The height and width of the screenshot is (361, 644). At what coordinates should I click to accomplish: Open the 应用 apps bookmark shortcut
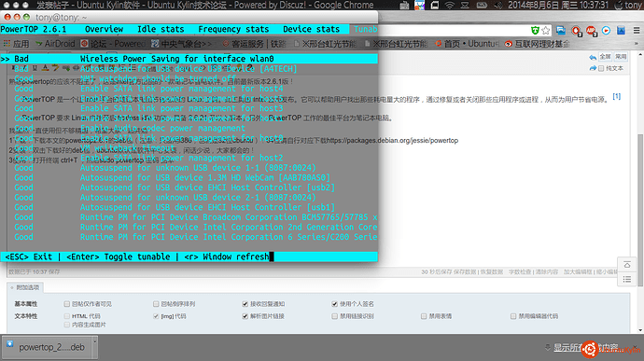[x=17, y=44]
